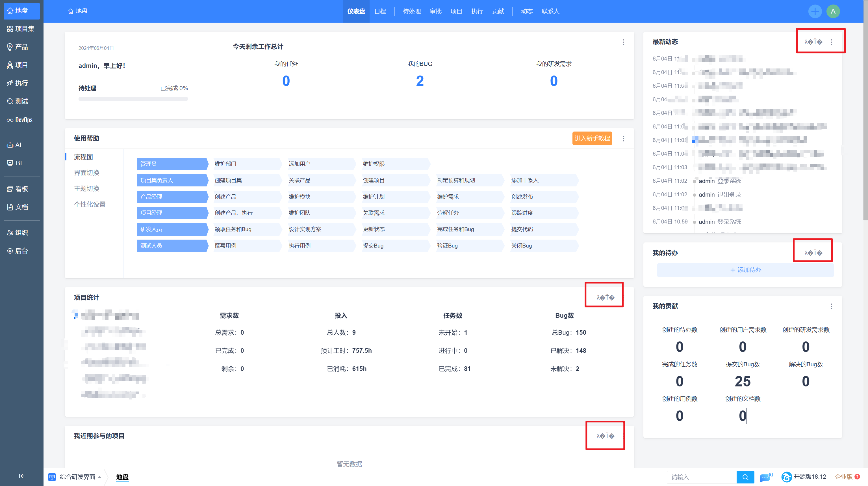
Task: Switch to the 日程 tab
Action: pyautogui.click(x=380, y=11)
